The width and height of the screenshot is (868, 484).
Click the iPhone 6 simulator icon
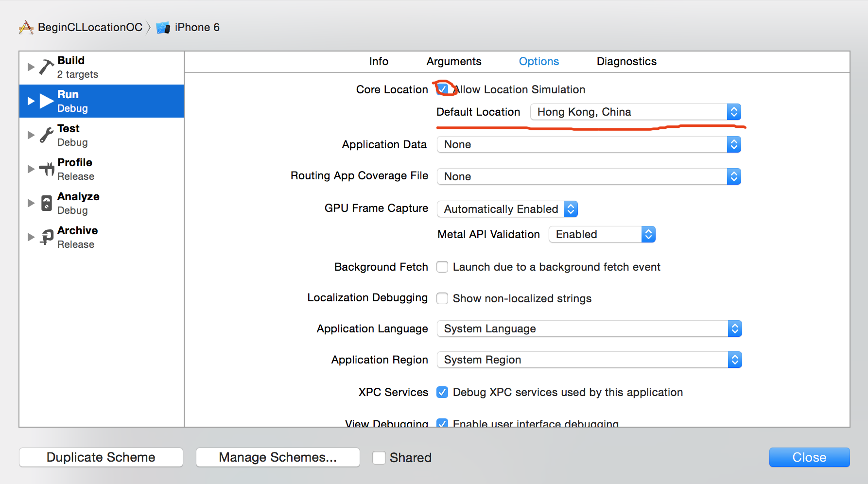tap(163, 28)
